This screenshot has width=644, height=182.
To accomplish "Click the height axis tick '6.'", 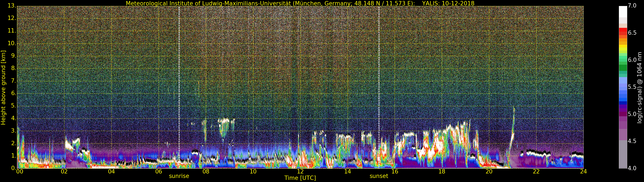I will (x=14, y=93).
